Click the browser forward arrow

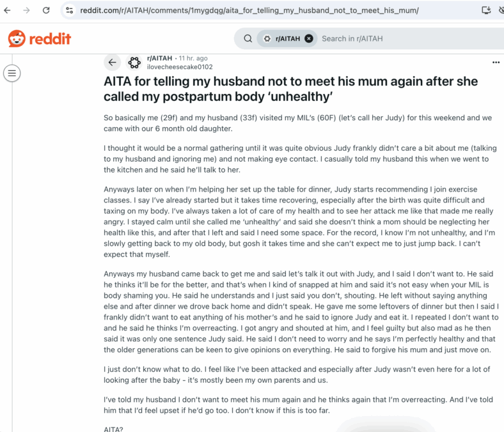pos(26,10)
